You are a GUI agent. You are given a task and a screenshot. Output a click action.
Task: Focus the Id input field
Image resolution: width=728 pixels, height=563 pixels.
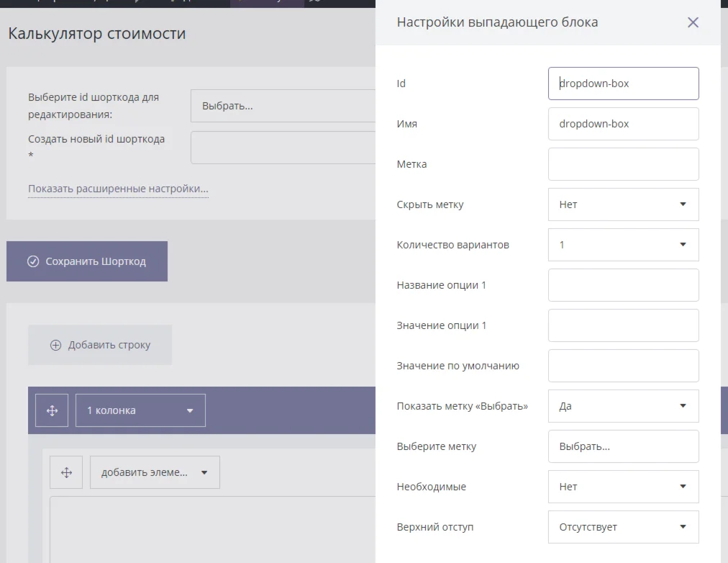(x=623, y=84)
